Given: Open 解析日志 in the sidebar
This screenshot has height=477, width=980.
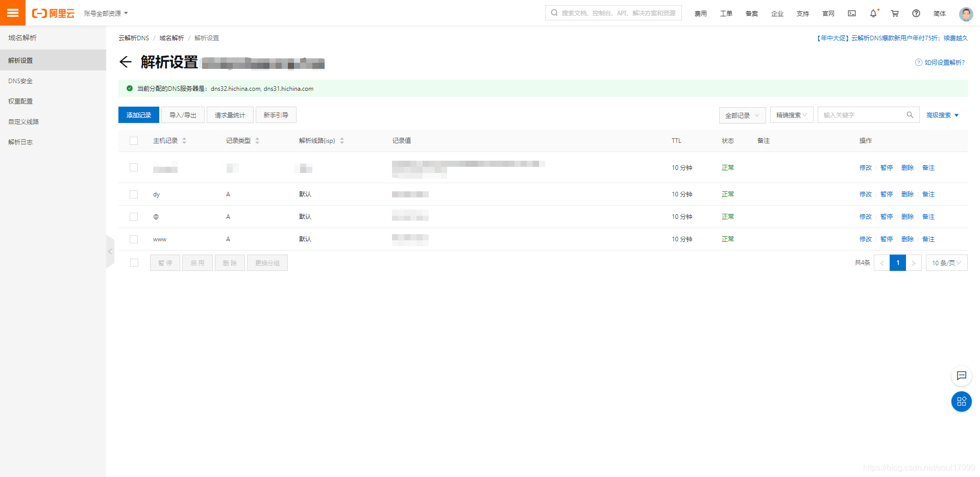Looking at the screenshot, I should (x=20, y=142).
